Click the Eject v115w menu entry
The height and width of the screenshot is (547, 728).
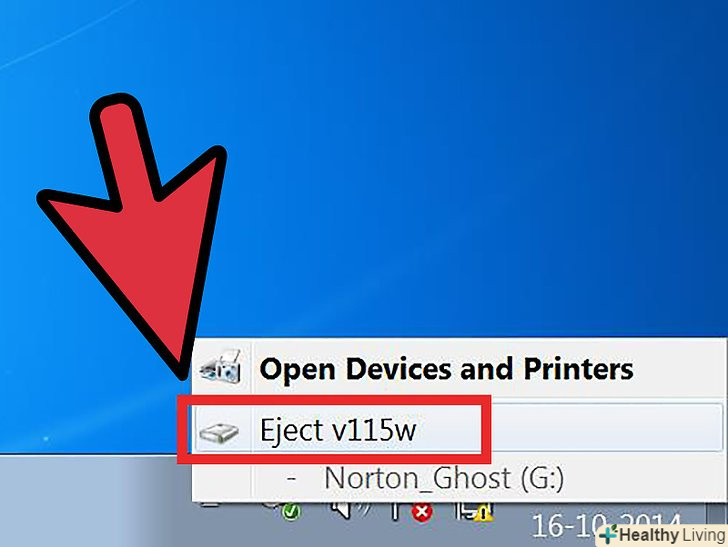(x=457, y=430)
